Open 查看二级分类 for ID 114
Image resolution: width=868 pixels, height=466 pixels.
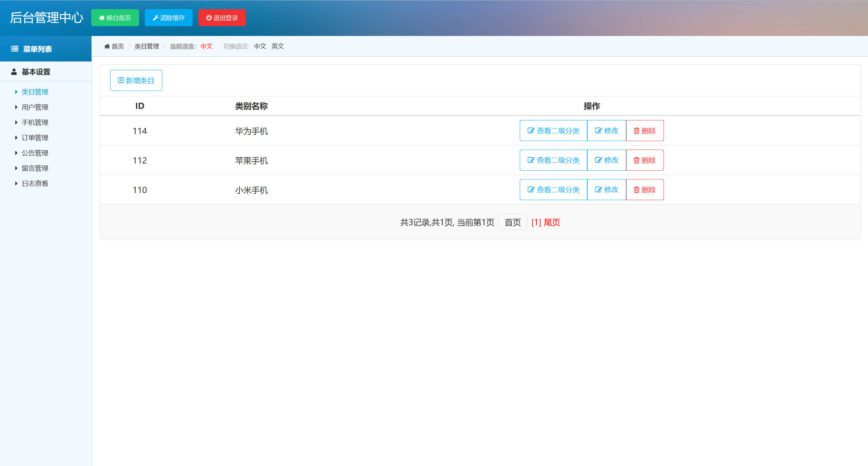tap(553, 131)
